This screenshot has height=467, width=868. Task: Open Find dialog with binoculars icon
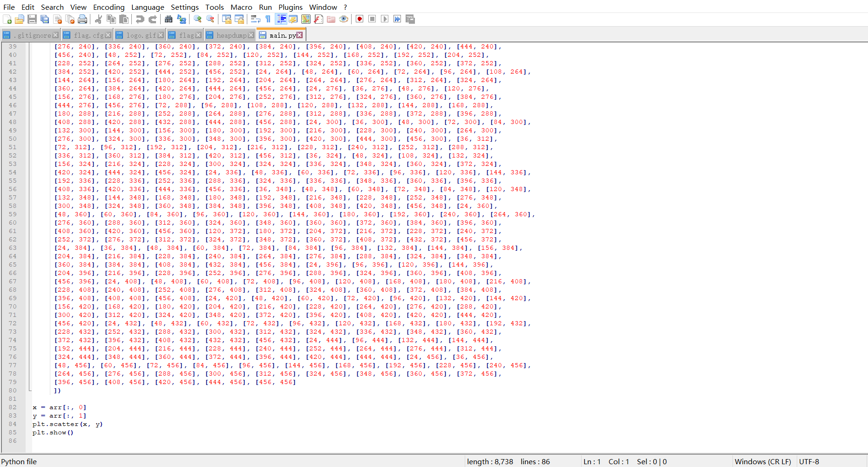click(169, 19)
